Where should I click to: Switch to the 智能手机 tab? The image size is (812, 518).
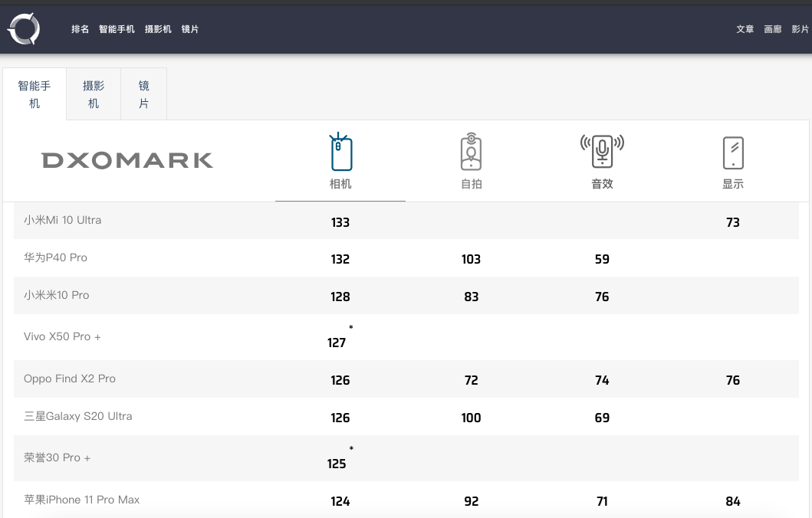(35, 94)
